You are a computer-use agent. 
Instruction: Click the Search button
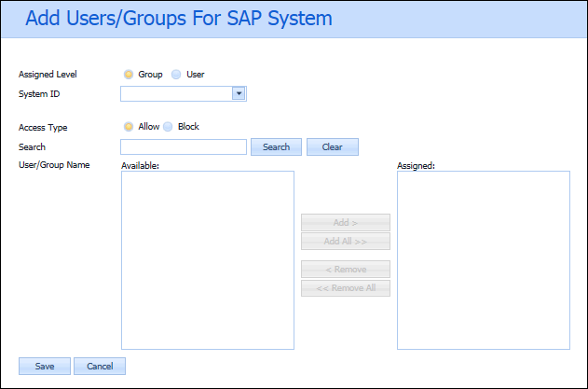click(276, 146)
